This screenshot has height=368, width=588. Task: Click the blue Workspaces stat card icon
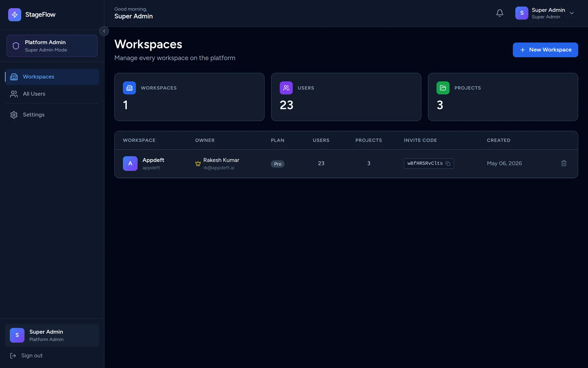coord(129,88)
